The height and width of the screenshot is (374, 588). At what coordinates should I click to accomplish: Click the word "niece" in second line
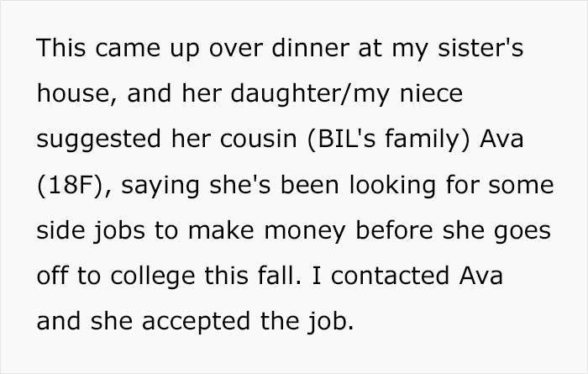[x=431, y=93]
